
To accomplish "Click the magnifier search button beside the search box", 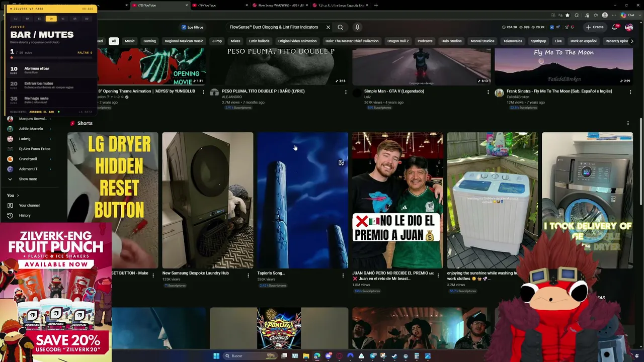I will click(340, 27).
